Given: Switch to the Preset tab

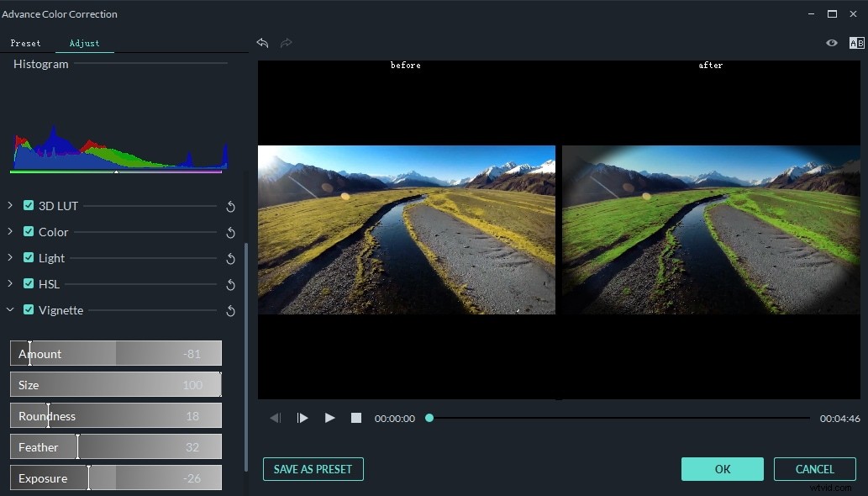Looking at the screenshot, I should click(26, 43).
